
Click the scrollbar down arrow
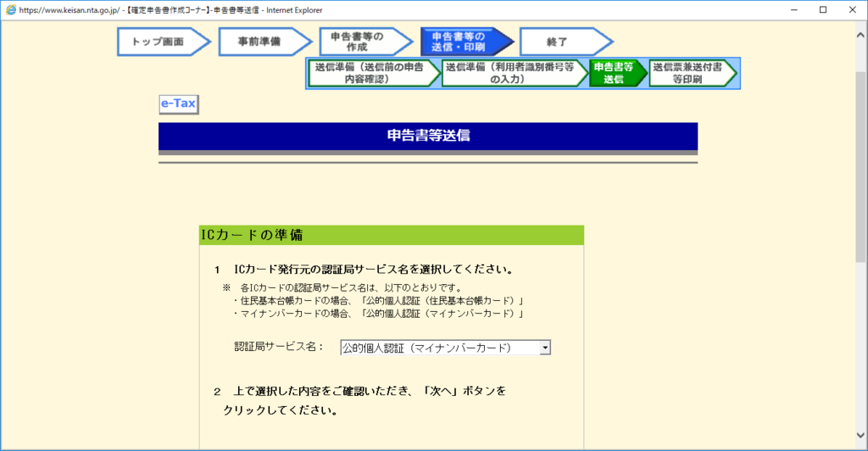point(861,435)
